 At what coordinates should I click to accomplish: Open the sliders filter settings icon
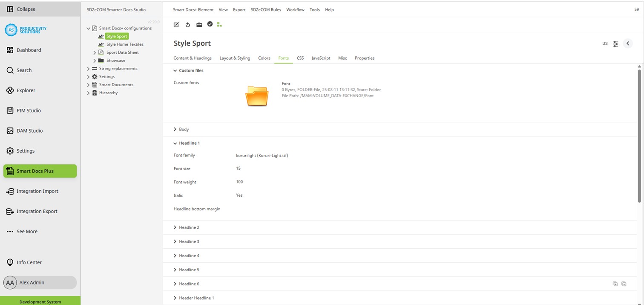(616, 44)
